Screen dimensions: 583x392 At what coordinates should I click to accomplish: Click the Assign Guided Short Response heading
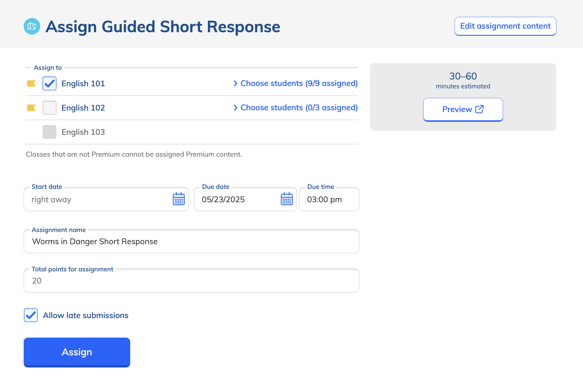163,27
